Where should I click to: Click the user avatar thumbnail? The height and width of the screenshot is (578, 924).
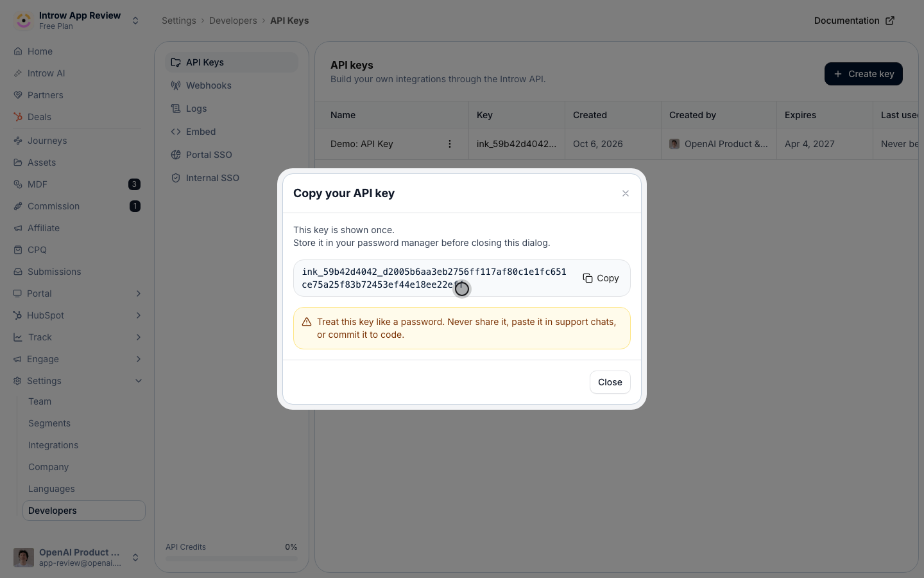click(24, 557)
